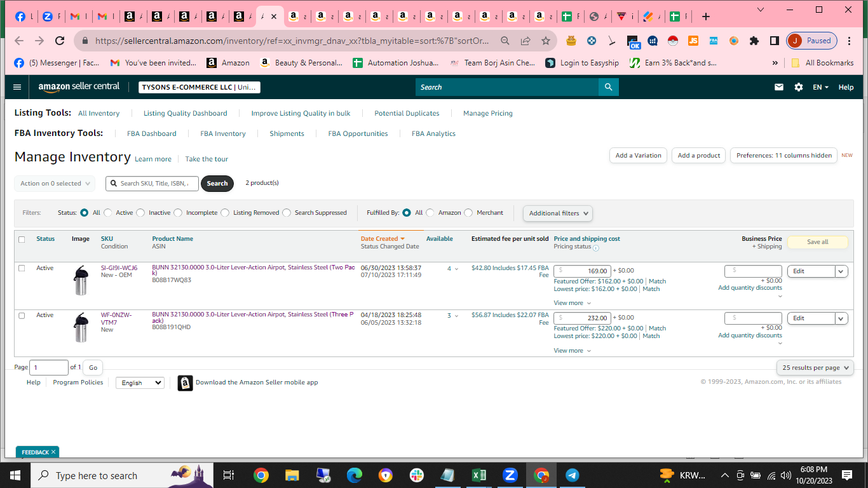
Task: Select the Search Suppressed radio button
Action: [287, 213]
